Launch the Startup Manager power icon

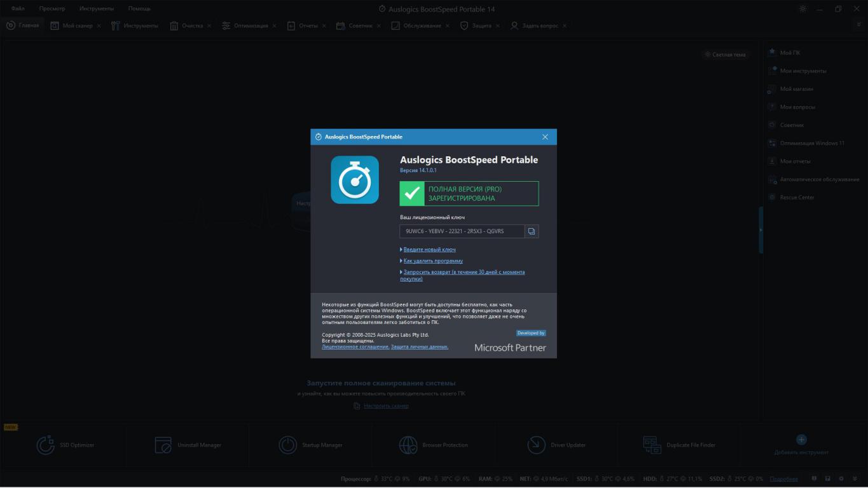click(288, 445)
